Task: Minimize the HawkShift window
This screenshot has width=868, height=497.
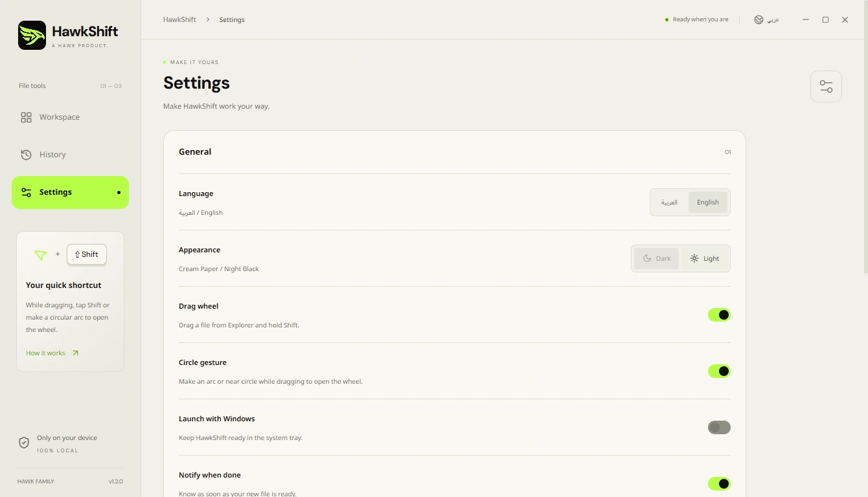Action: tap(806, 20)
